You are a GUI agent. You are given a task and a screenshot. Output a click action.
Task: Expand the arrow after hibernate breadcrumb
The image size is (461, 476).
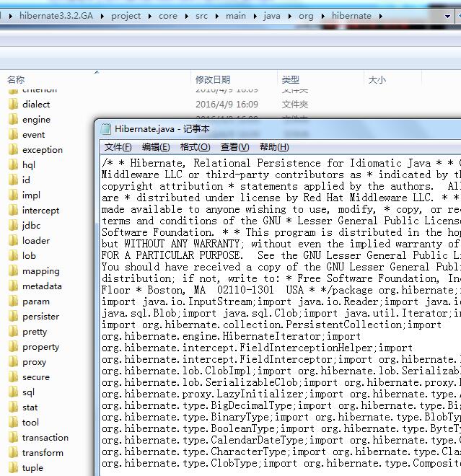pyautogui.click(x=380, y=16)
